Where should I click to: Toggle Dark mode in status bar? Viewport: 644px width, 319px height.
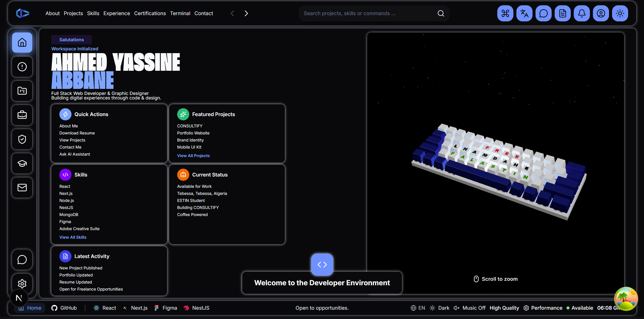(440, 308)
